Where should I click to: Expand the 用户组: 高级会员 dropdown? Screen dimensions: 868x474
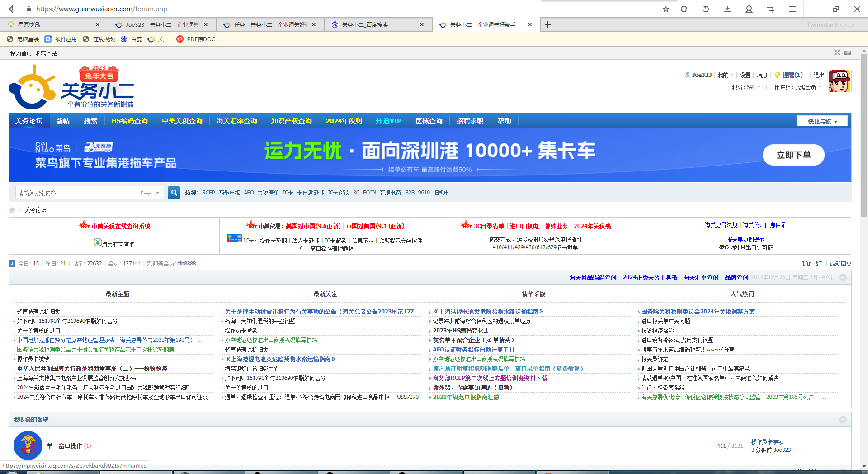click(798, 87)
